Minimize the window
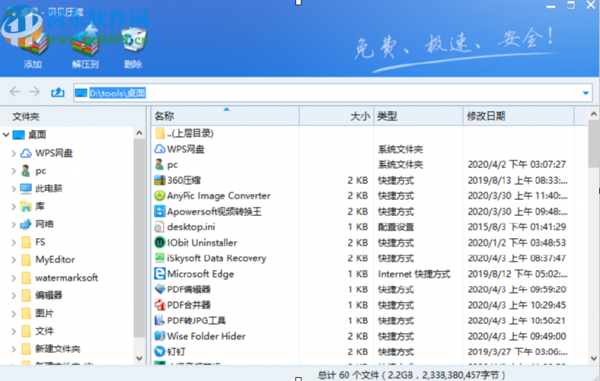The width and height of the screenshot is (600, 381). coord(551,6)
